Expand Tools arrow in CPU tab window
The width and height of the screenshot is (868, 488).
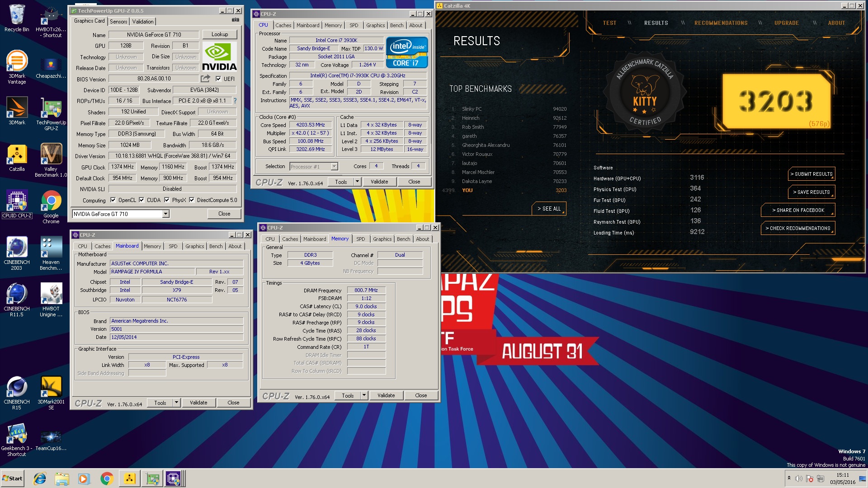(x=357, y=182)
